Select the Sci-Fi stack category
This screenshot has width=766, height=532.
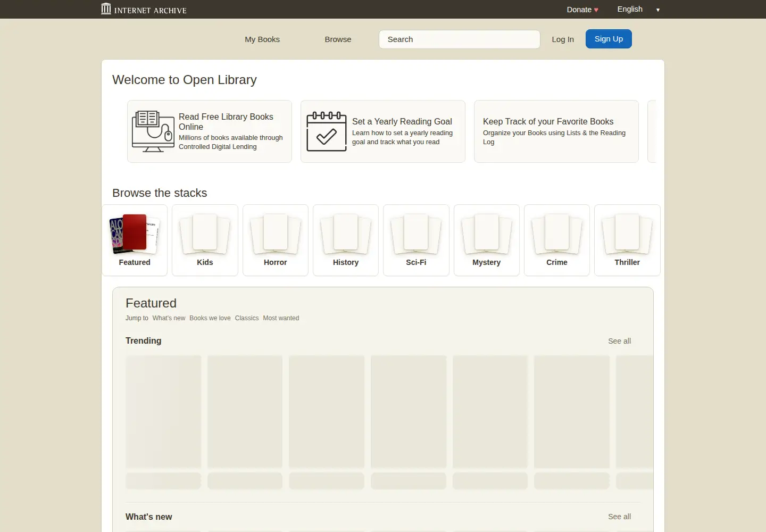coord(416,240)
